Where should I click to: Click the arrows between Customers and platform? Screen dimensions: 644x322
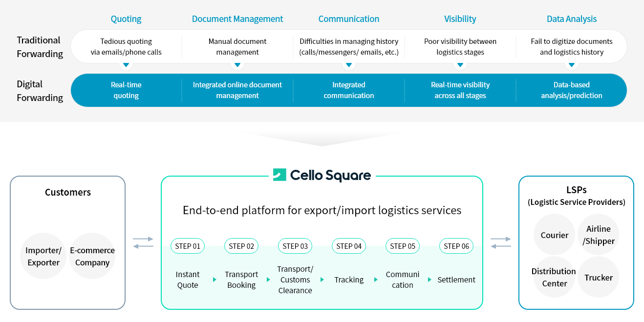coord(143,242)
